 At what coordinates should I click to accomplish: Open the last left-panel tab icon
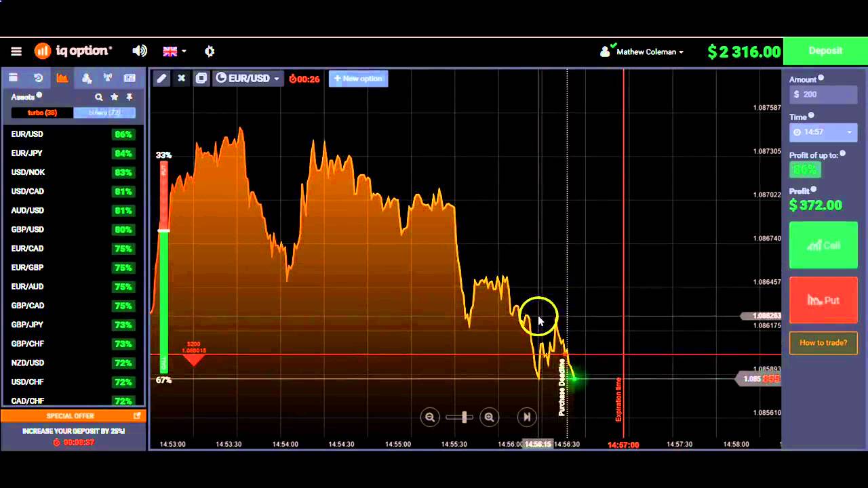[130, 78]
